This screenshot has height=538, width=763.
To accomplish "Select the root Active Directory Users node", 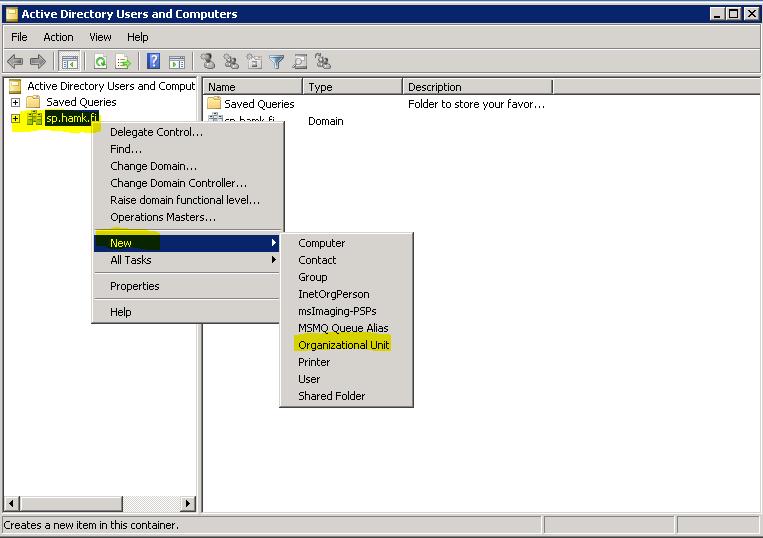I will pyautogui.click(x=111, y=86).
